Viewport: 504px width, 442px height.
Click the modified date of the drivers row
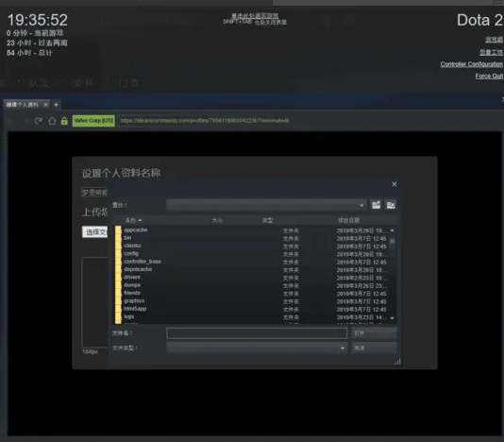[x=361, y=278]
